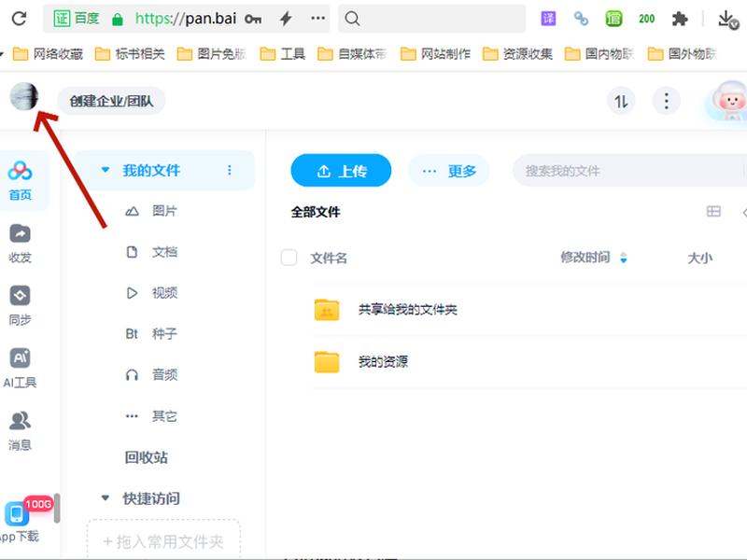Open the green shield extension icon
The image size is (747, 560).
click(x=613, y=19)
